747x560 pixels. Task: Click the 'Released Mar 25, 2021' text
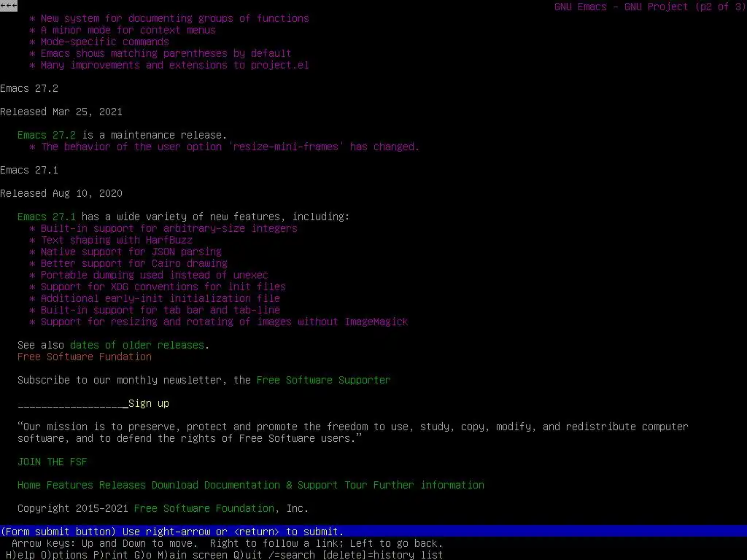(61, 112)
